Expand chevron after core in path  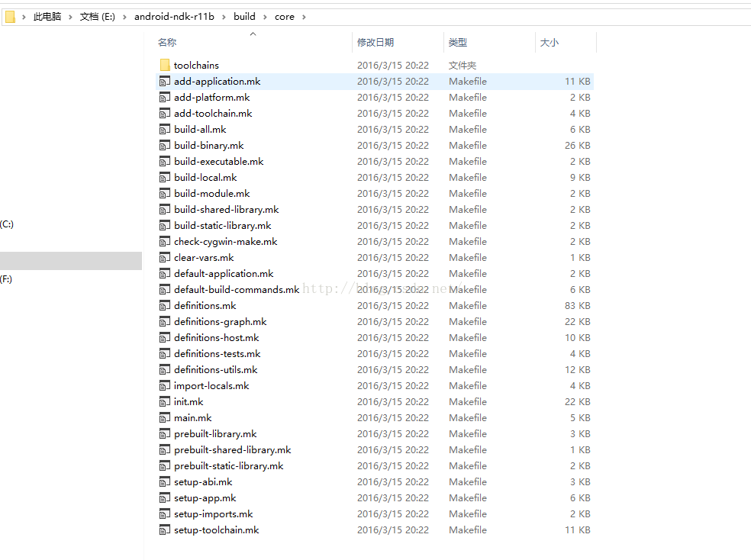point(304,18)
